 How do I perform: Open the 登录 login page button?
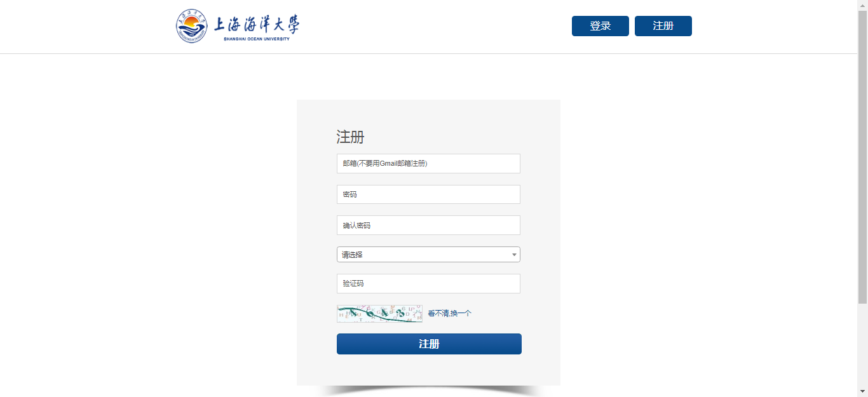click(600, 26)
